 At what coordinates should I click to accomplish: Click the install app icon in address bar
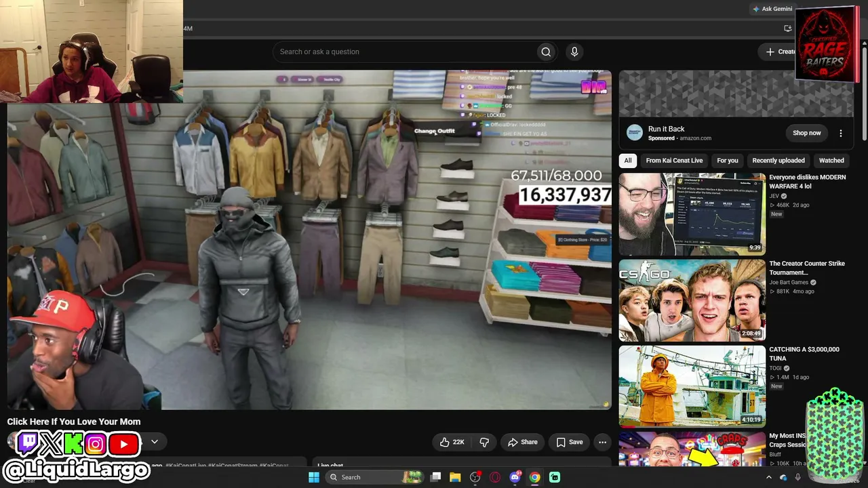[787, 28]
